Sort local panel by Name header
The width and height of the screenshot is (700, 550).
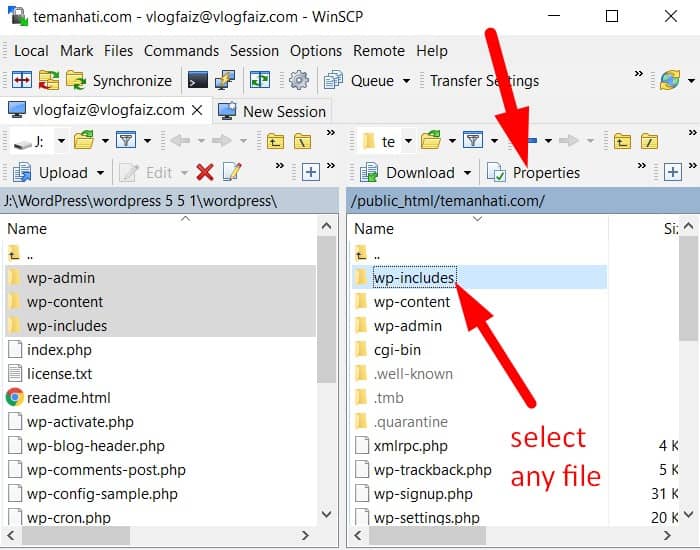click(27, 229)
